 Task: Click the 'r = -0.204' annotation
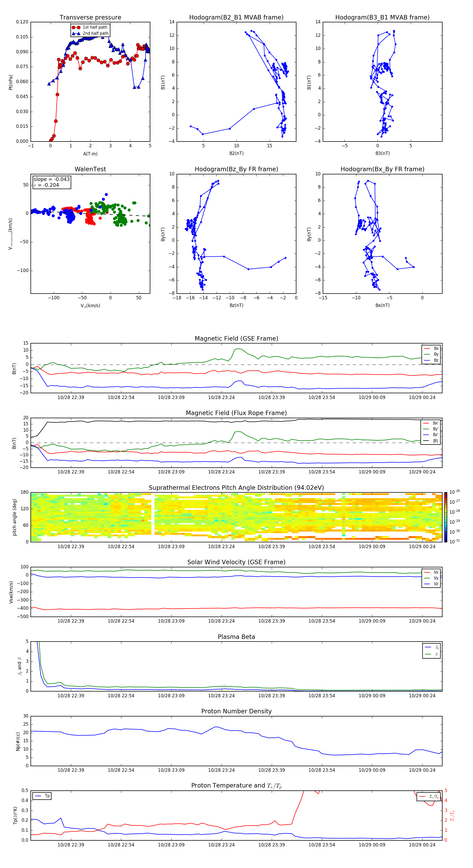point(47,185)
